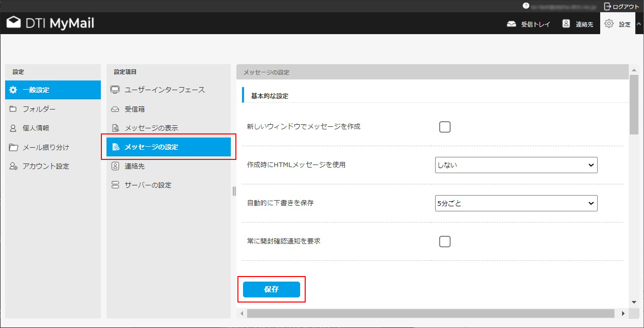The height and width of the screenshot is (328, 644).
Task: Click the settings gear icon in header
Action: point(609,23)
